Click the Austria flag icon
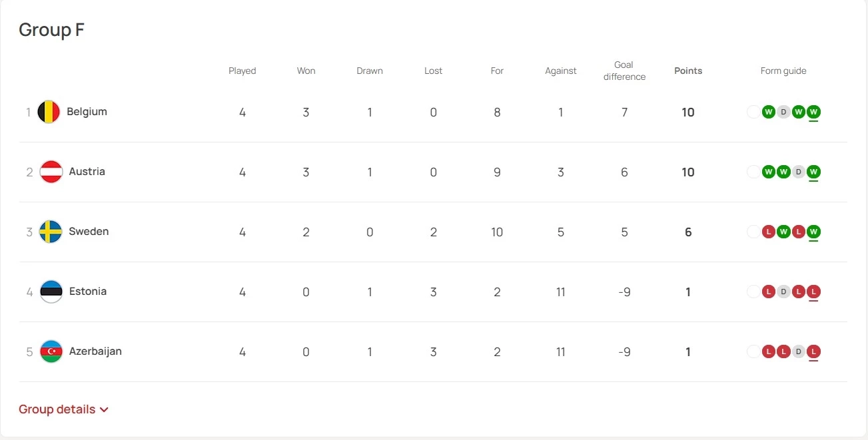868x440 pixels. coord(51,172)
